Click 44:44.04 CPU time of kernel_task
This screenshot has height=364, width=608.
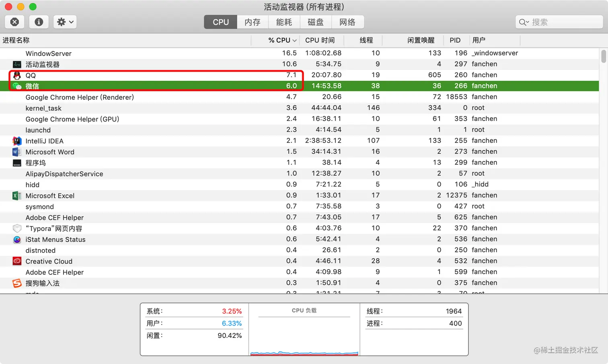pyautogui.click(x=326, y=108)
